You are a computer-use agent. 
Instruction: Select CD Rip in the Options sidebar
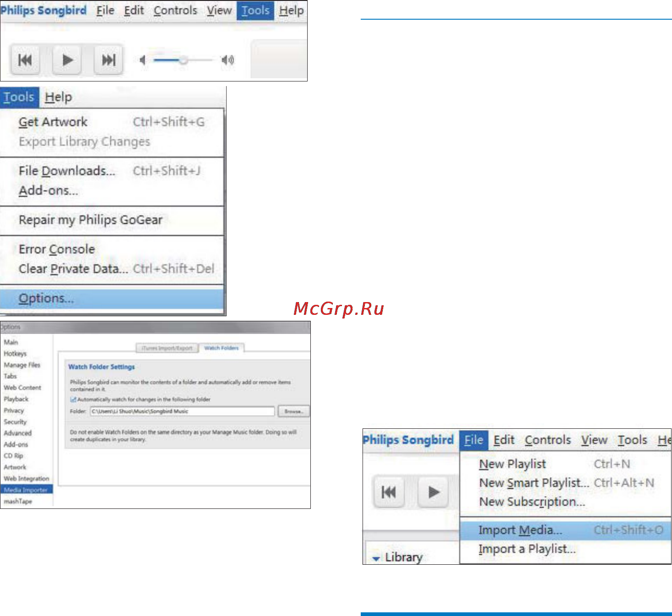coord(13,456)
